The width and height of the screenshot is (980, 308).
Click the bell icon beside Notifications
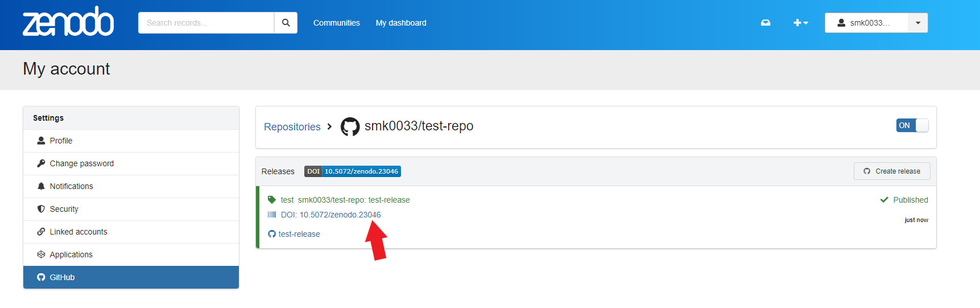pyautogui.click(x=41, y=186)
